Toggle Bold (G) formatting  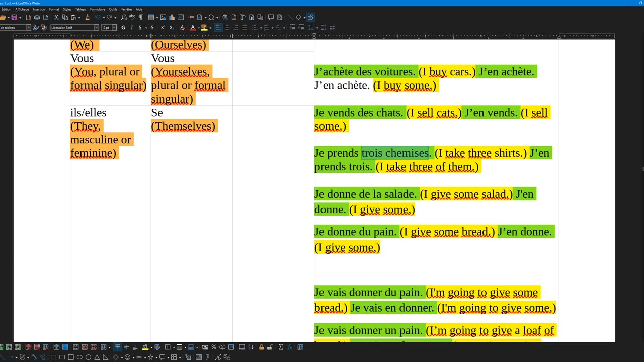click(123, 28)
